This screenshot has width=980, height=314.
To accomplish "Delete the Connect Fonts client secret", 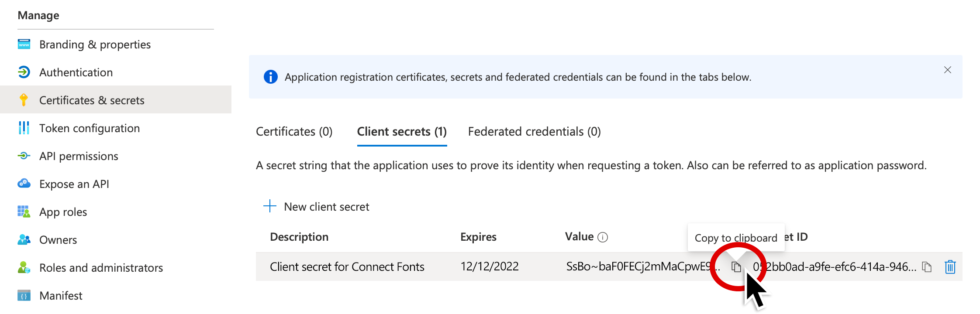I will (x=950, y=267).
